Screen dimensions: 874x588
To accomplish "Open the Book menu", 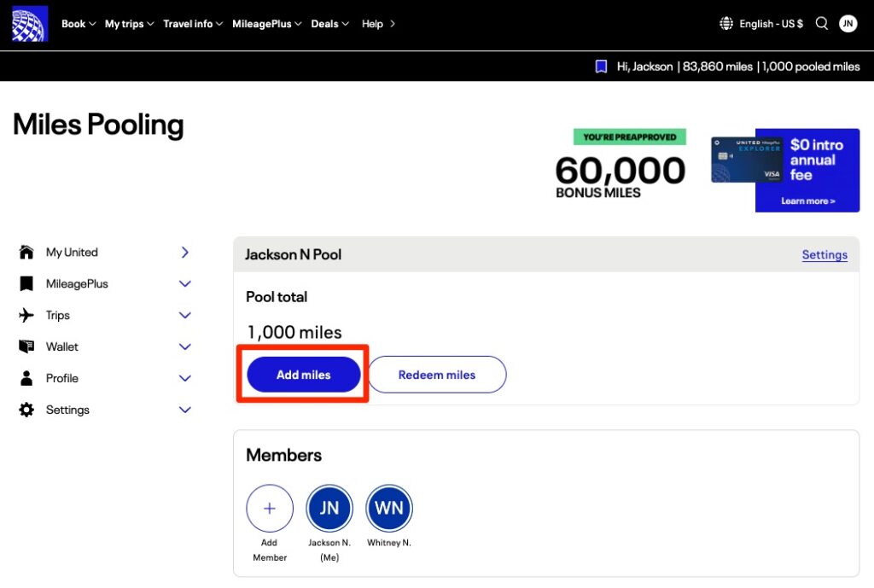I will coord(77,24).
